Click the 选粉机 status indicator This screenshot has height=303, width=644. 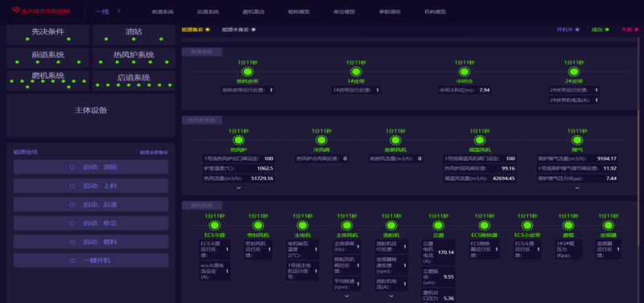[391, 225]
